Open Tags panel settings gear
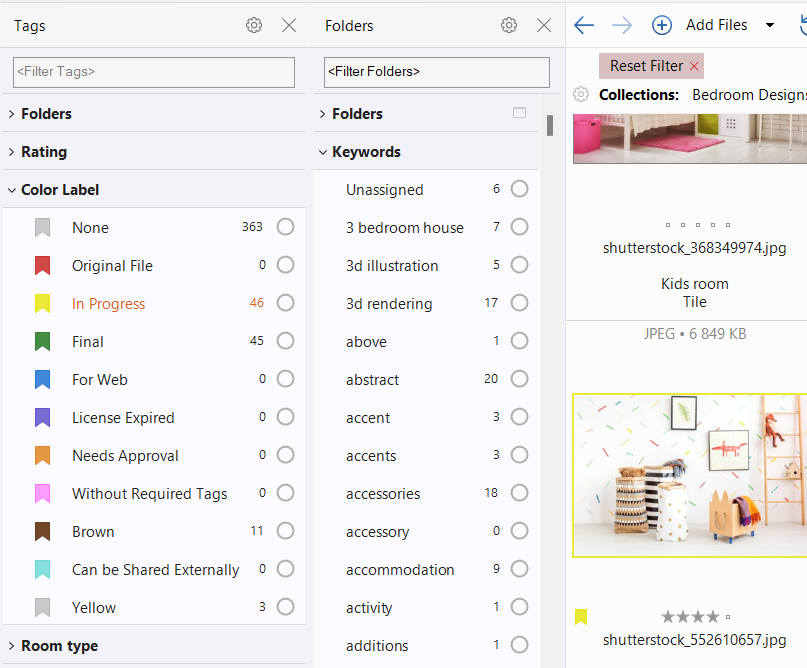This screenshot has width=807, height=668. pos(254,26)
